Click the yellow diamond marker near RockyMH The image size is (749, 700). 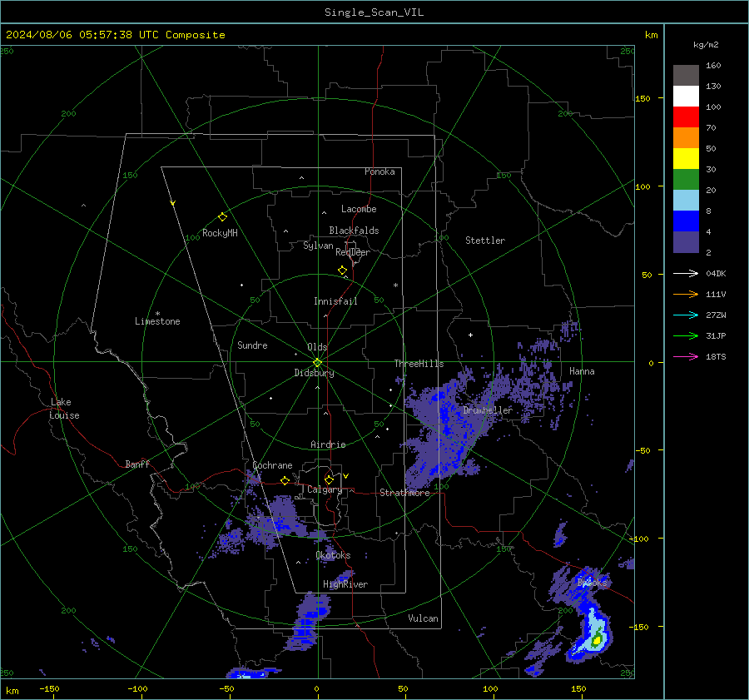pos(222,216)
